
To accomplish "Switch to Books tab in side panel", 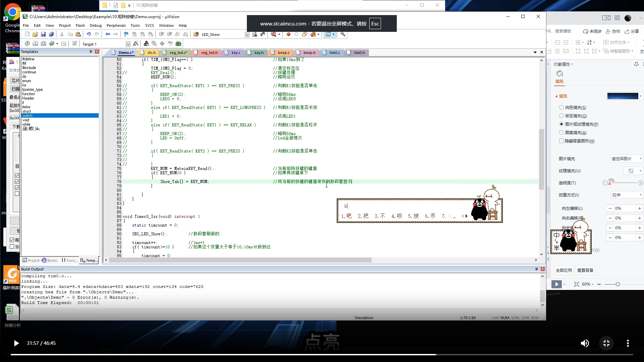I will coord(50,260).
